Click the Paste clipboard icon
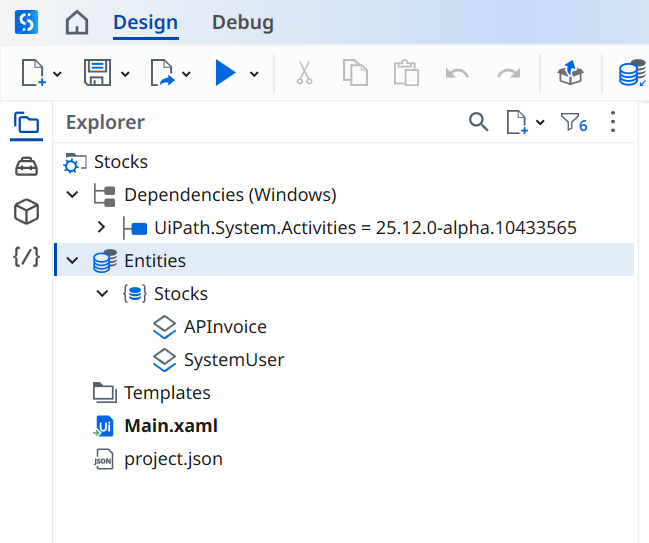649x543 pixels. click(x=406, y=73)
